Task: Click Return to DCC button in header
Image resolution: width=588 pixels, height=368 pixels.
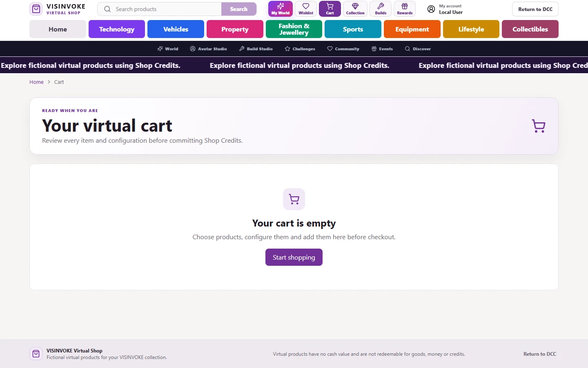Action: pyautogui.click(x=535, y=9)
